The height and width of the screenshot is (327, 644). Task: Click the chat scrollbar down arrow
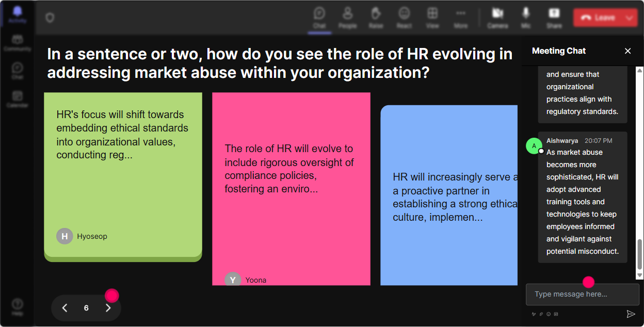pos(640,276)
